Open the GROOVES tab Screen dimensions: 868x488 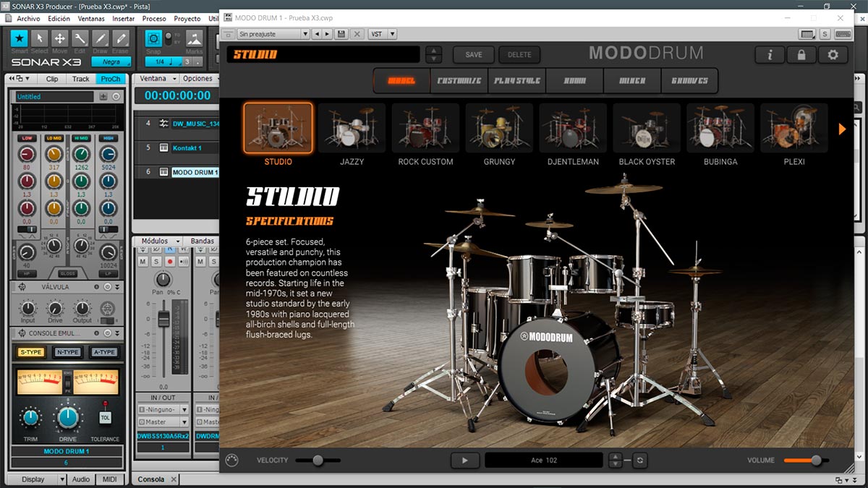[690, 80]
